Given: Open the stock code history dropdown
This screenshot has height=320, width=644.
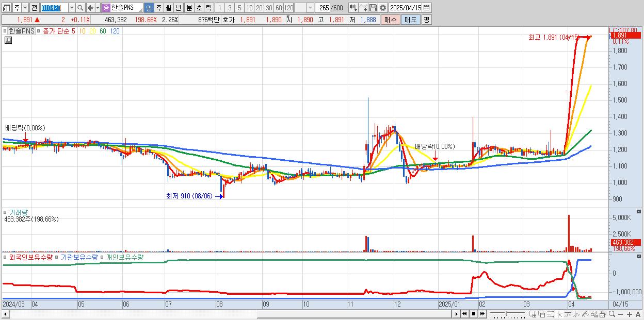Looking at the screenshot, I should [72, 8].
